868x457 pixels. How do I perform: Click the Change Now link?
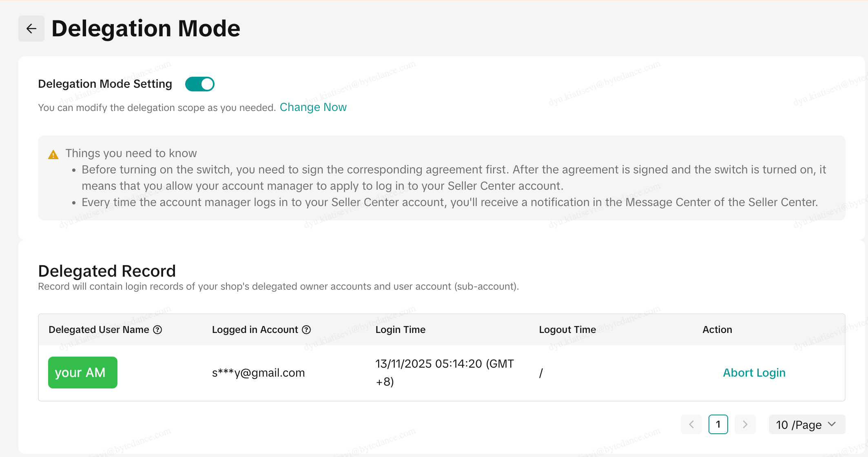313,107
